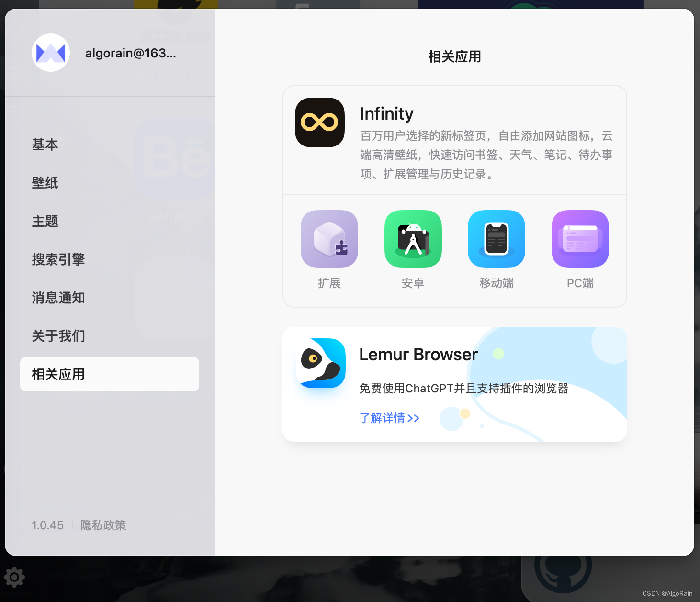Open 消息通知 notification settings
This screenshot has height=602, width=700.
(x=58, y=298)
